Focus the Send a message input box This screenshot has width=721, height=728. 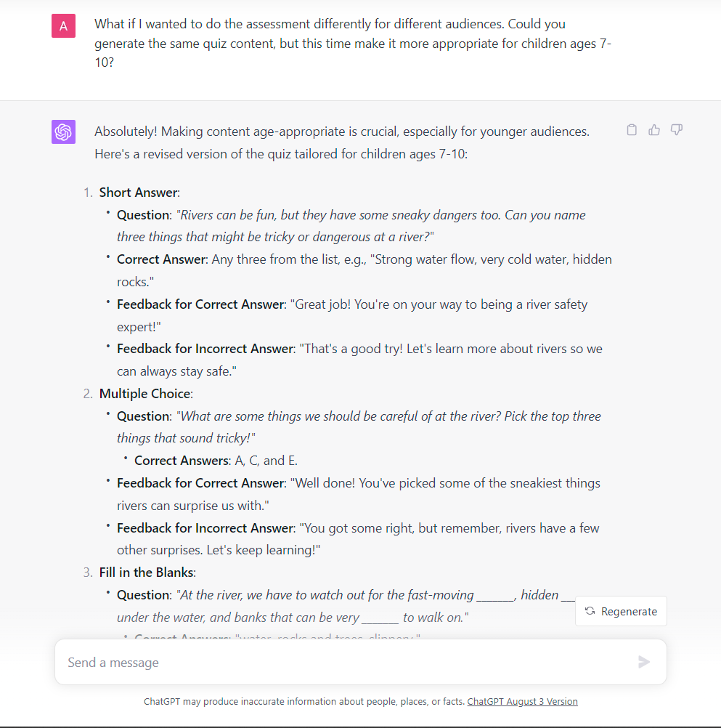tap(341, 662)
